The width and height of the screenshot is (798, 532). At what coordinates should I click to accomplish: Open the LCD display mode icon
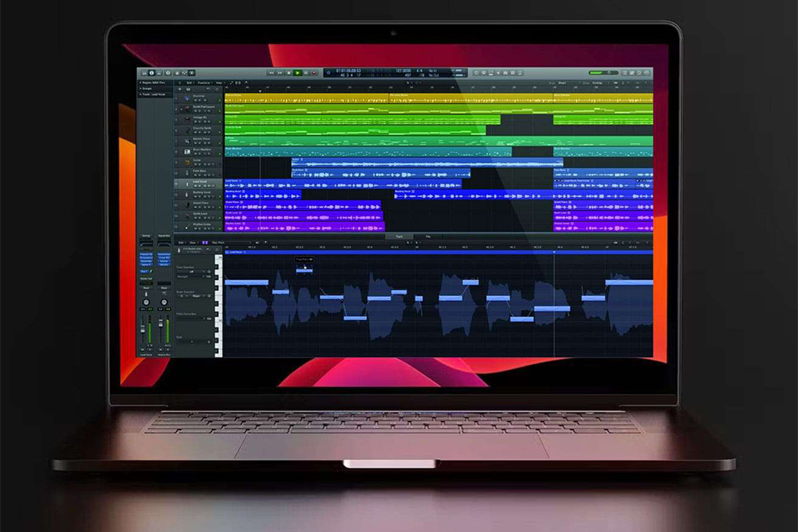coord(328,73)
